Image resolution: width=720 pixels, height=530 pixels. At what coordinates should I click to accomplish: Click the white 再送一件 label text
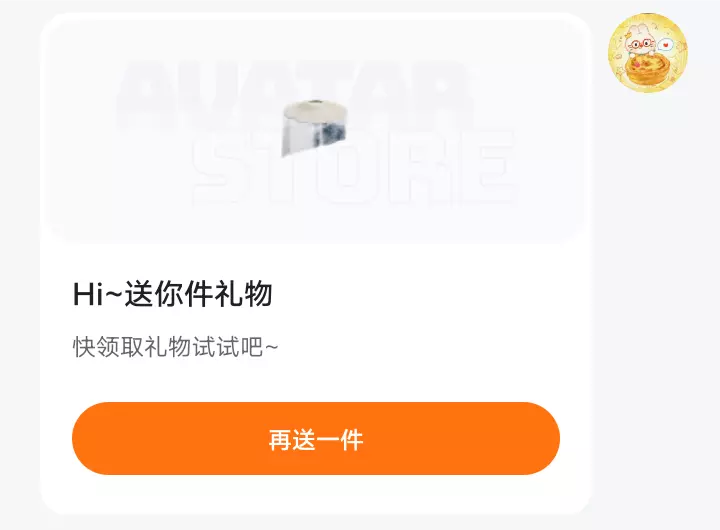[x=316, y=440]
